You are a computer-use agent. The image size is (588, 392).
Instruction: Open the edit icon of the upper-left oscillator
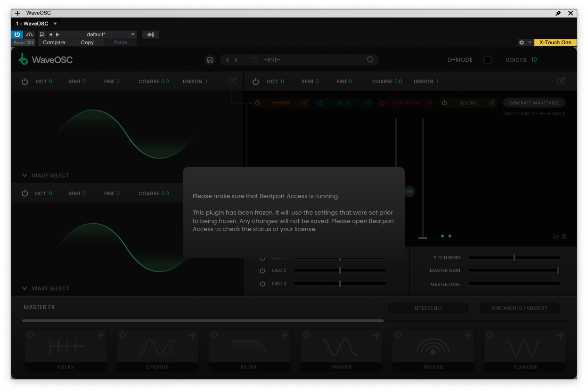pos(232,81)
